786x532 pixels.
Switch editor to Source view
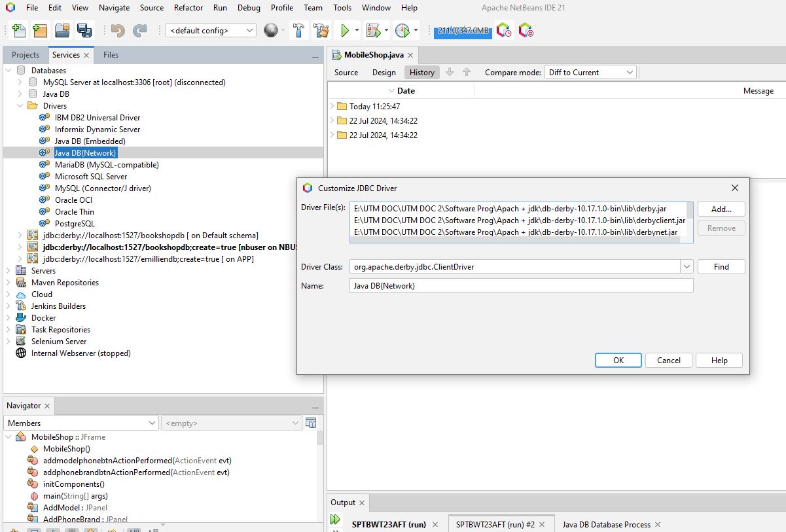pyautogui.click(x=346, y=73)
